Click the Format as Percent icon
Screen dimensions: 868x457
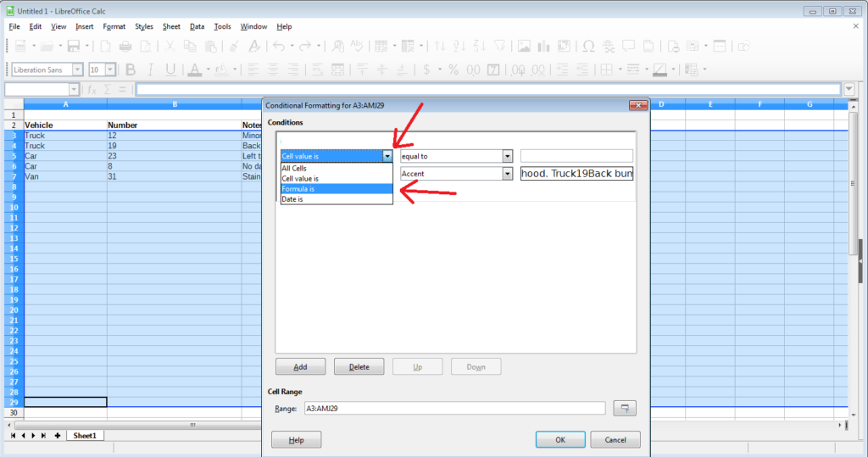coord(453,70)
